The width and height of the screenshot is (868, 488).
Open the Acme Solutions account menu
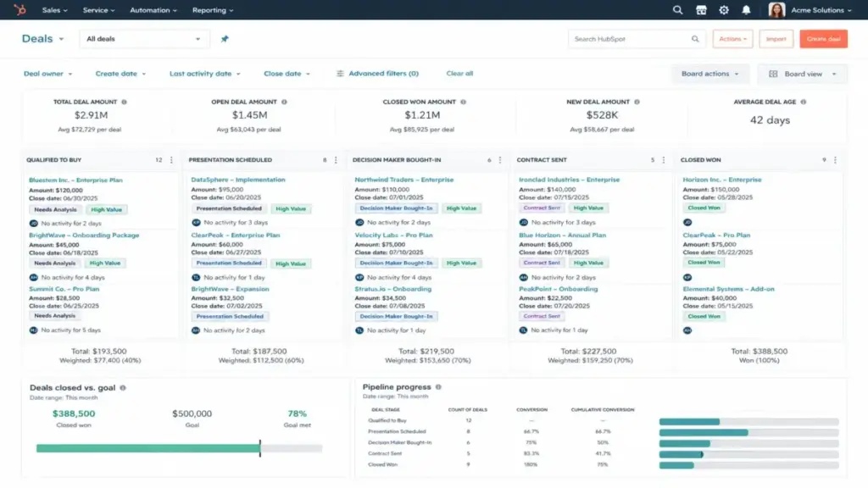pyautogui.click(x=821, y=10)
